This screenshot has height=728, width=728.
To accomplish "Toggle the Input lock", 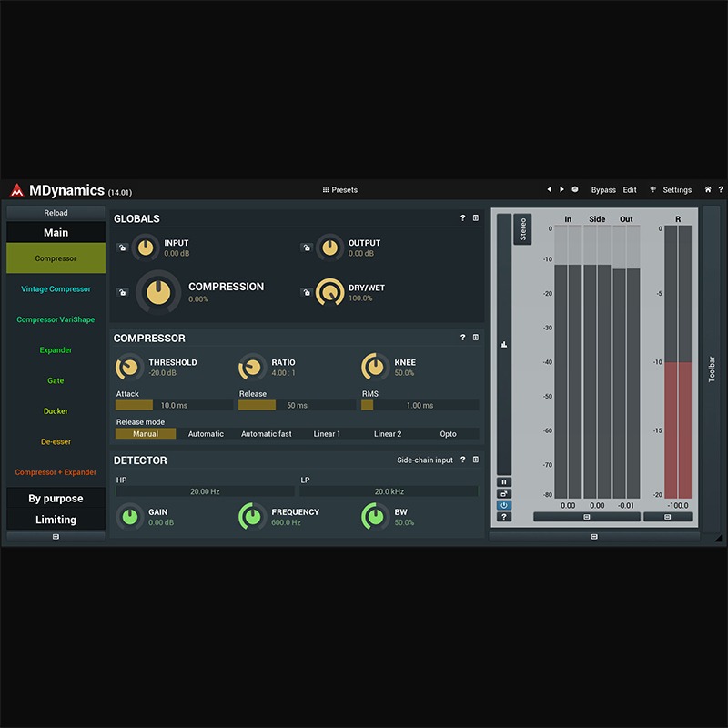I will click(122, 248).
